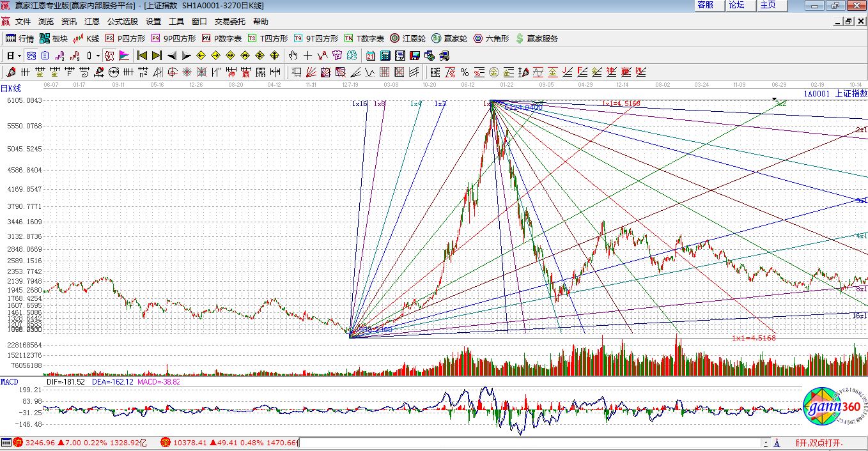Screen dimensions: 868x451
Task: Click the 论坛 button
Action: (x=737, y=5)
